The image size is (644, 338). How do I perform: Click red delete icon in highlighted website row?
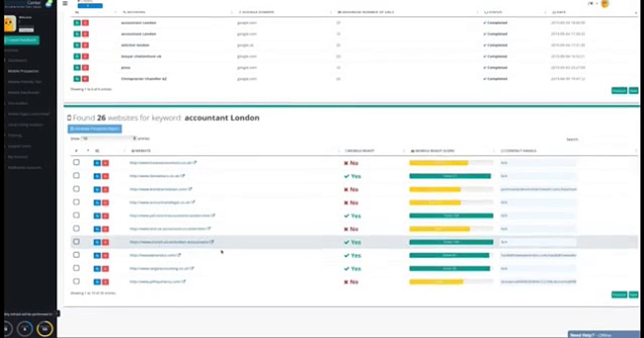[105, 242]
